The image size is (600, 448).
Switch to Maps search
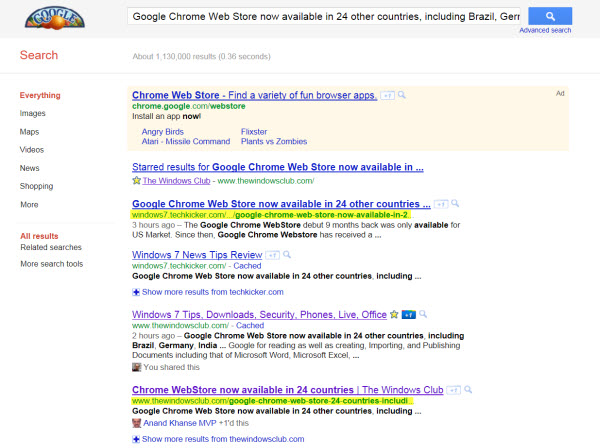29,132
